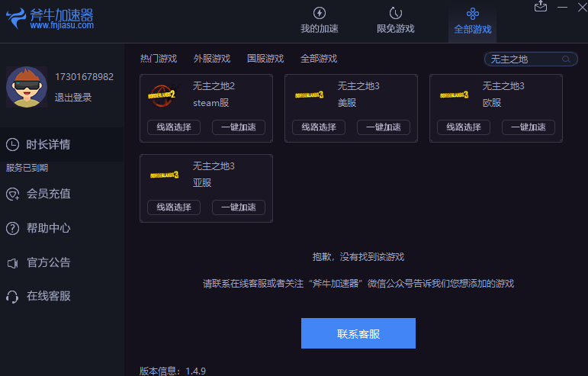Screen dimensions: 588x376
Task: Select the 全部游戏 sub-category filter
Action: pos(319,59)
